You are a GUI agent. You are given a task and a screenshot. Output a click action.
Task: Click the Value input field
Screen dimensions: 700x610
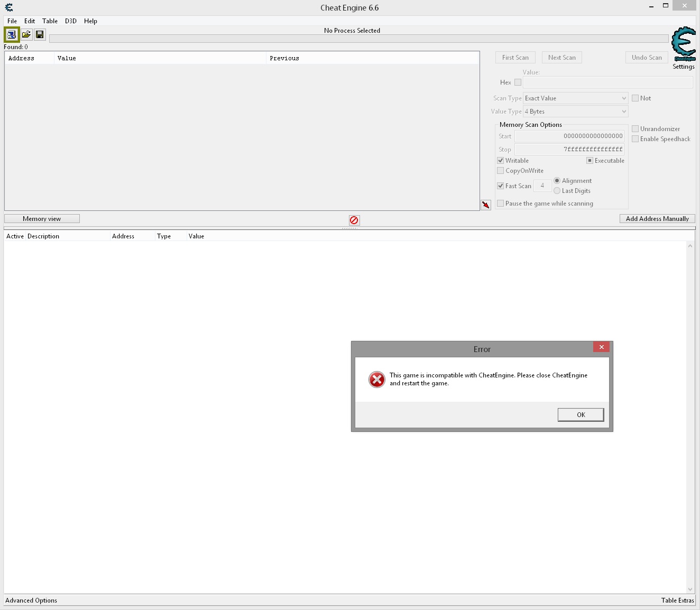click(607, 82)
